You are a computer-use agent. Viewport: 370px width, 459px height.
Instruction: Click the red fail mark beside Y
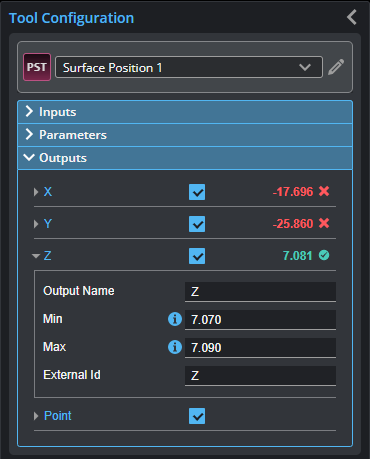[324, 223]
